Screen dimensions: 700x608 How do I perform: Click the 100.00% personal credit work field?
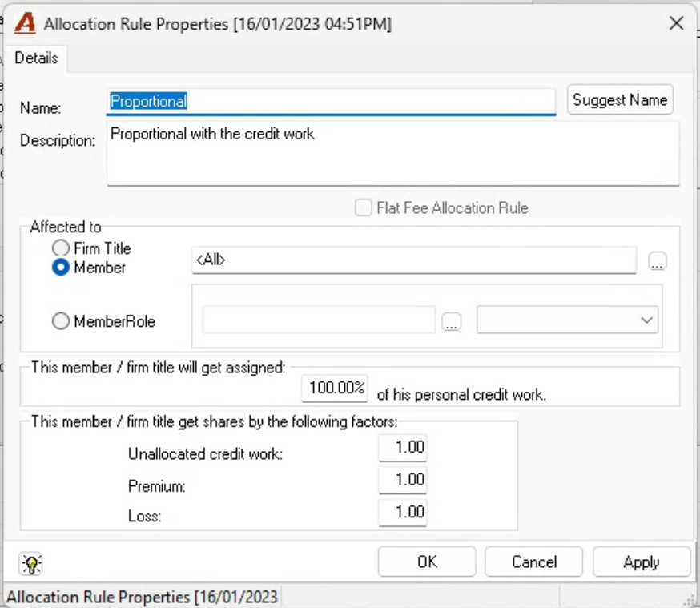335,388
